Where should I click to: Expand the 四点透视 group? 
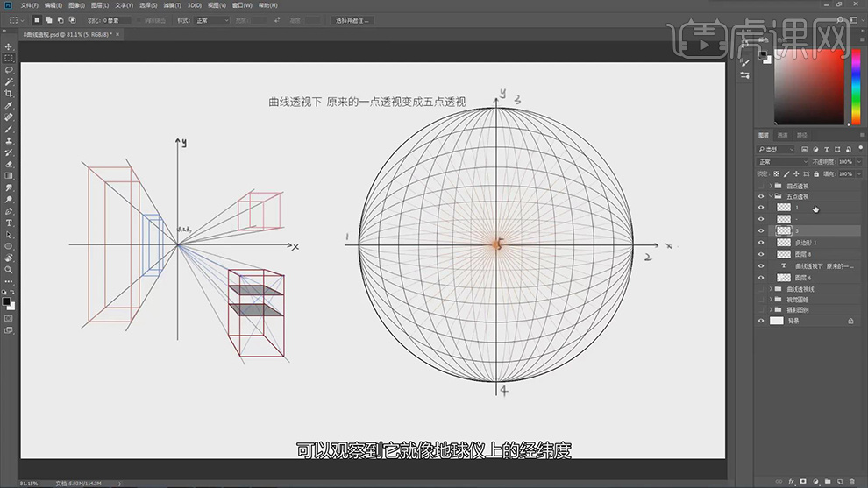click(x=771, y=186)
